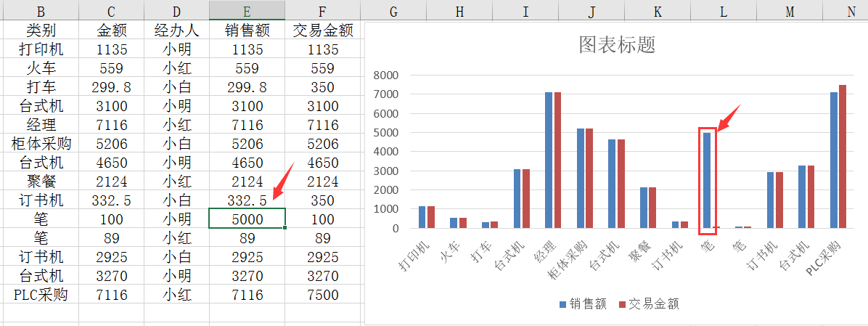Click the 5000 axis label in chart
The height and width of the screenshot is (326, 868).
pos(385,133)
